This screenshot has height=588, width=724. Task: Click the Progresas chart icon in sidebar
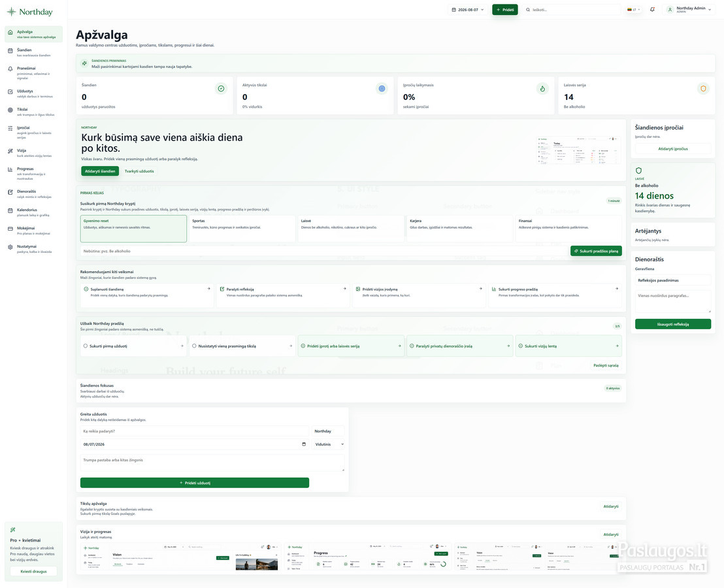(10, 169)
